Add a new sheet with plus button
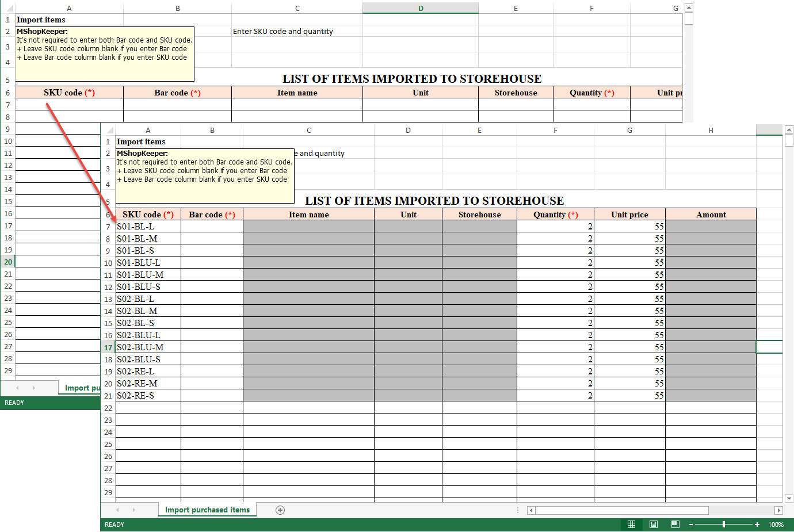Screen dimensions: 794x532 pos(280,510)
